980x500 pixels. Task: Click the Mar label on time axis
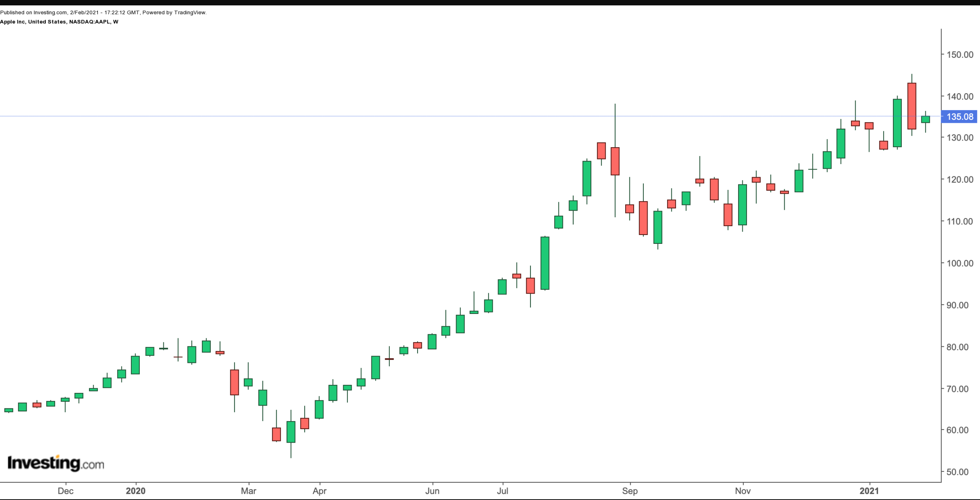coord(248,491)
